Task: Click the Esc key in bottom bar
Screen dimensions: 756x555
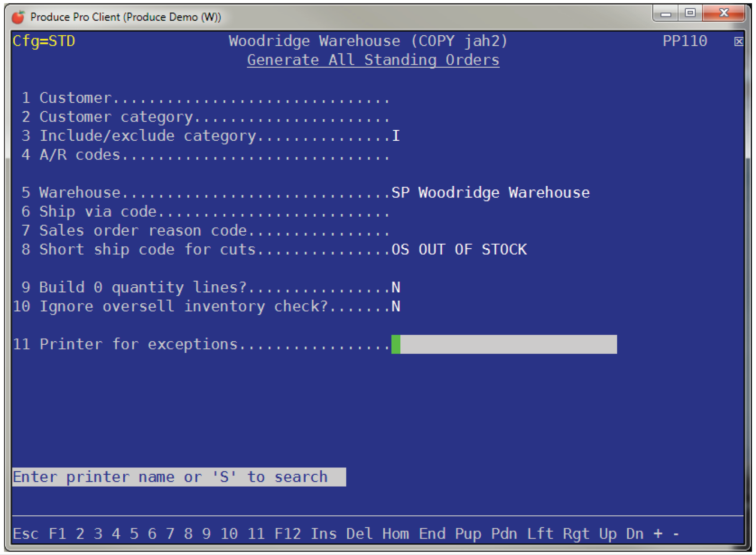Action: [26, 534]
